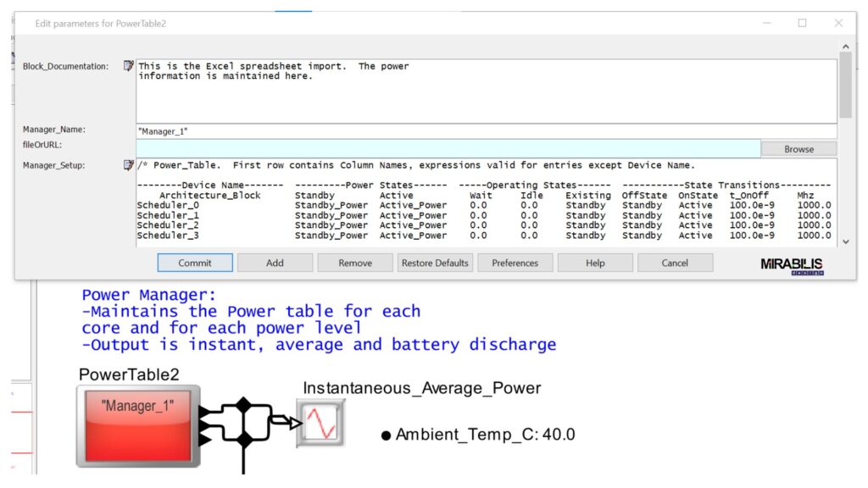Click the Add button
Viewport: 868px width, 488px height.
275,263
